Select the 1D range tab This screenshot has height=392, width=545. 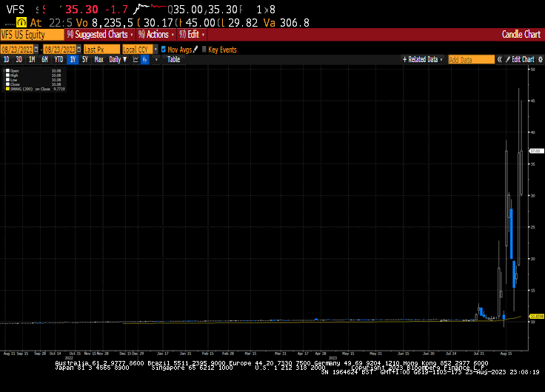tap(7, 60)
